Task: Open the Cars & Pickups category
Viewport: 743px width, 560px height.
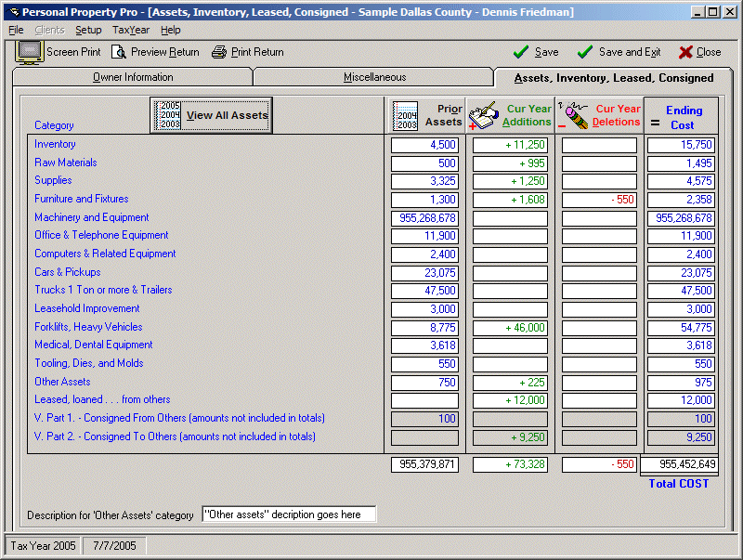Action: coord(67,272)
